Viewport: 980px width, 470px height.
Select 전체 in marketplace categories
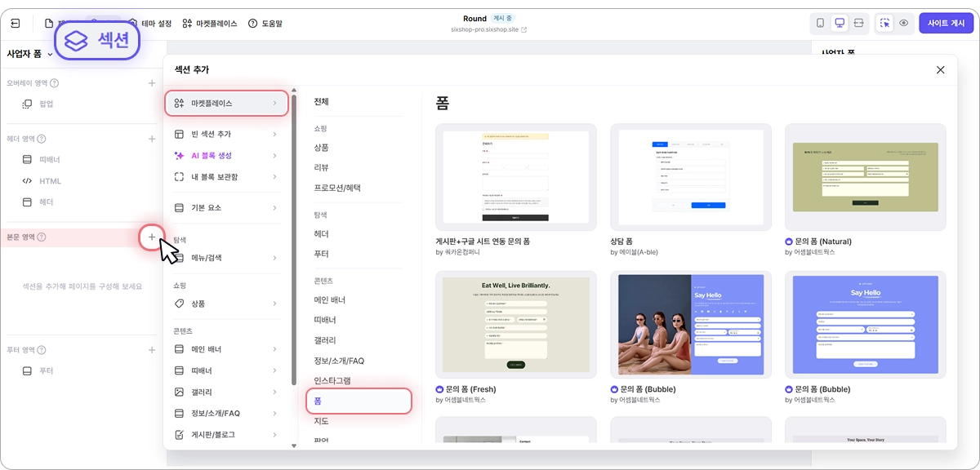tap(321, 102)
